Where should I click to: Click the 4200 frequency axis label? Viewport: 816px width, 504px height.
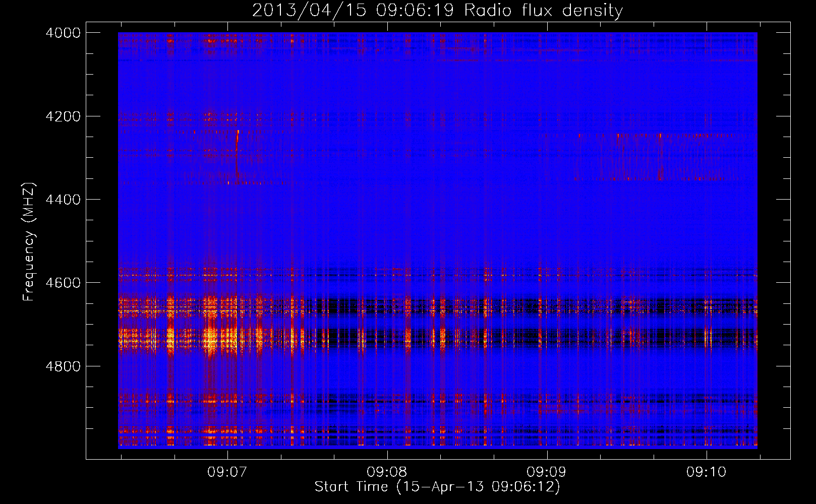point(63,116)
